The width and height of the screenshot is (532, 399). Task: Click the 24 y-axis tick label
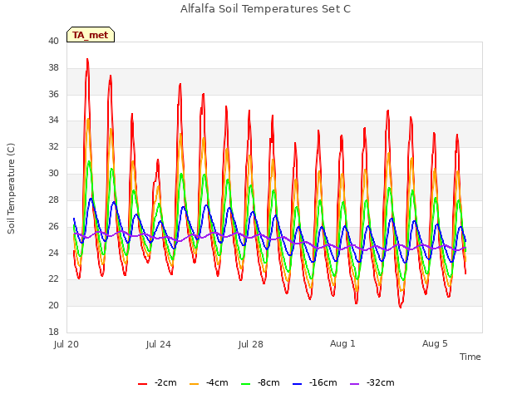coord(53,253)
